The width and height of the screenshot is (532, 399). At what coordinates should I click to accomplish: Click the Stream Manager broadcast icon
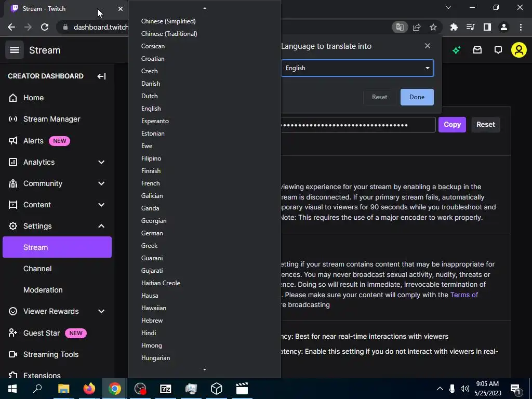click(13, 119)
